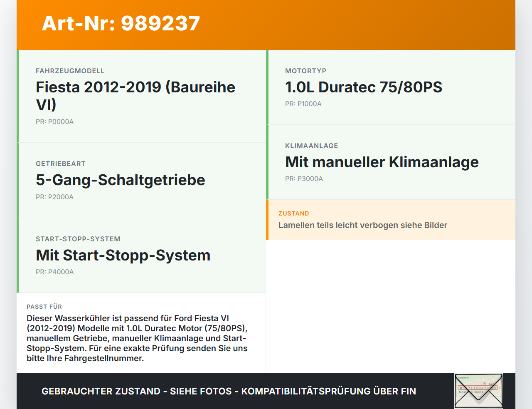Click the orange 'ZUSTAND' label
The image size is (532, 409).
pos(294,213)
